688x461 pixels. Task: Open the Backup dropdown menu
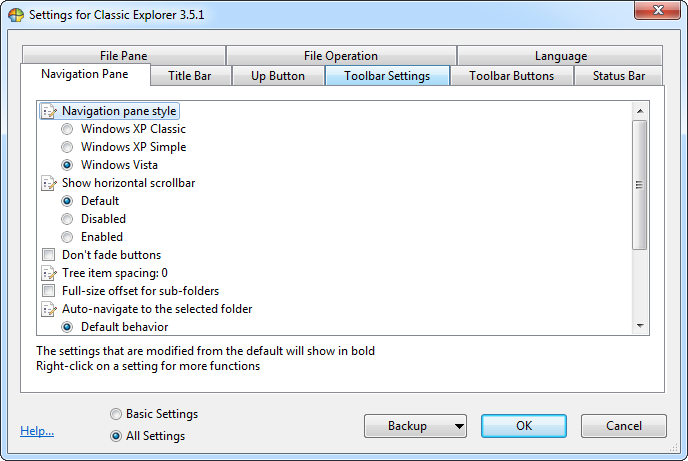[415, 426]
